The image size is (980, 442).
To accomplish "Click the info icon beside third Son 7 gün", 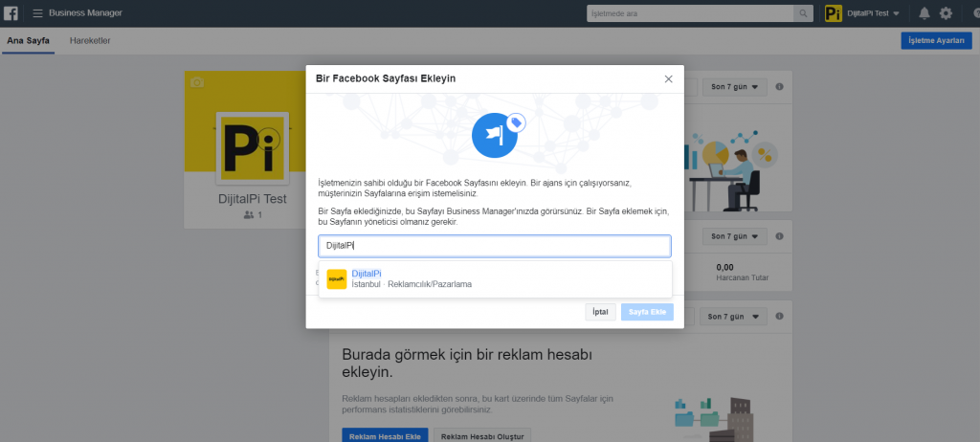I will click(779, 317).
